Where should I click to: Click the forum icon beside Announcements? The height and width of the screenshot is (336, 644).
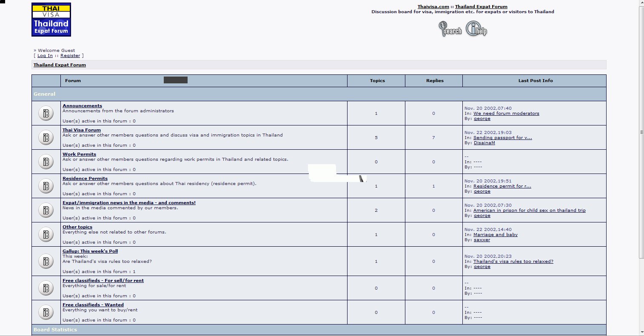(46, 113)
